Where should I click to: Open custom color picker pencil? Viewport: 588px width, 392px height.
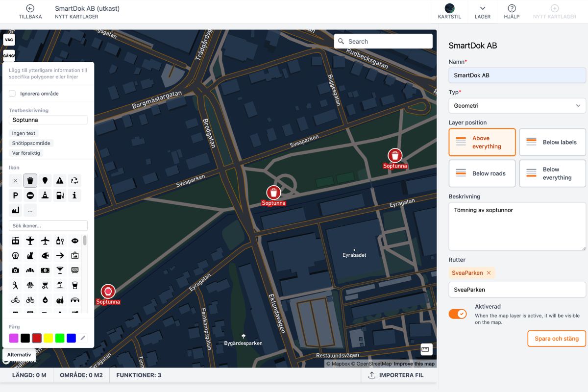(83, 338)
